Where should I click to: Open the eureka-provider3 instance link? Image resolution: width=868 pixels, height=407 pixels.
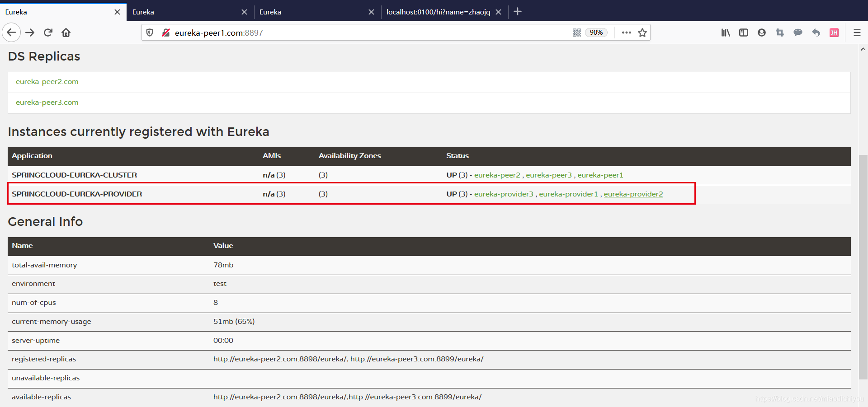[504, 194]
